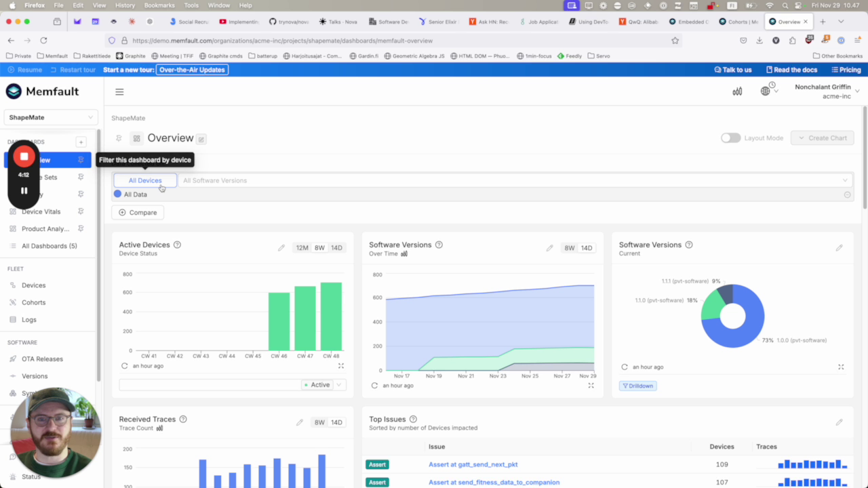868x488 pixels.
Task: Click the Compare button
Action: (138, 213)
